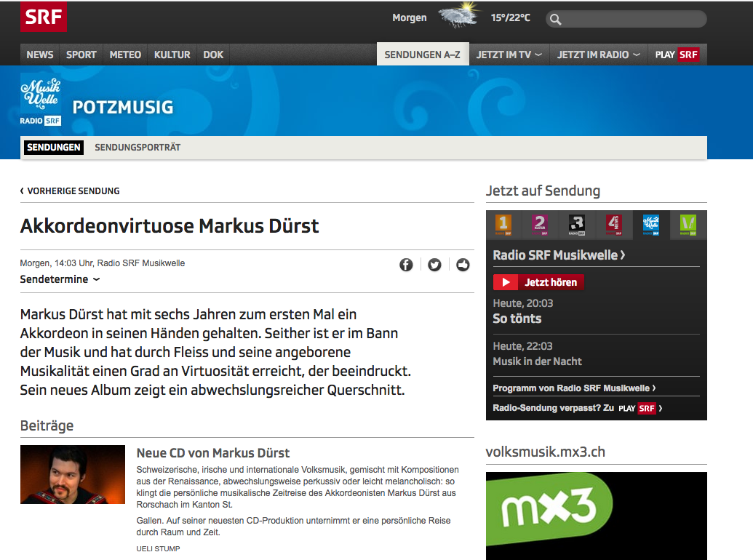Click the broadcast time Morgen, 14:03 Uhr
The height and width of the screenshot is (560, 753).
click(x=56, y=263)
